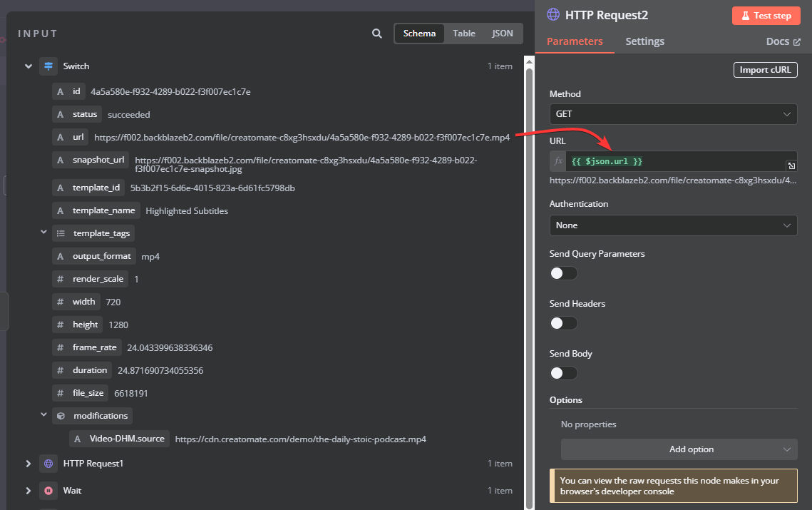This screenshot has height=510, width=812.
Task: Click the URL expression input field
Action: pyautogui.click(x=677, y=161)
